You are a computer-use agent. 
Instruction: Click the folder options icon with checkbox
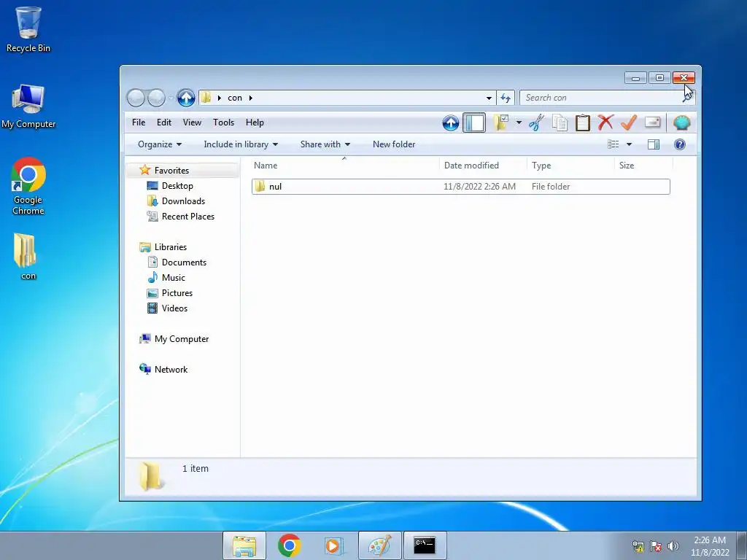[501, 122]
